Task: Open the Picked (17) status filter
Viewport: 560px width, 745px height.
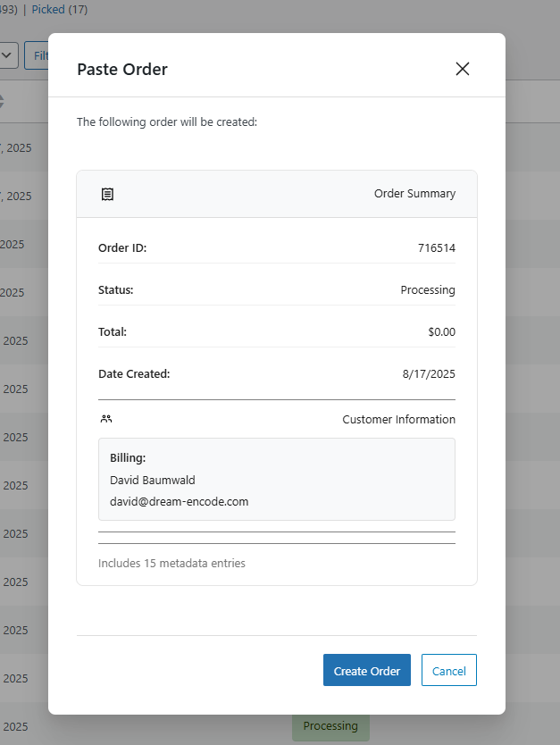Action: [60, 10]
